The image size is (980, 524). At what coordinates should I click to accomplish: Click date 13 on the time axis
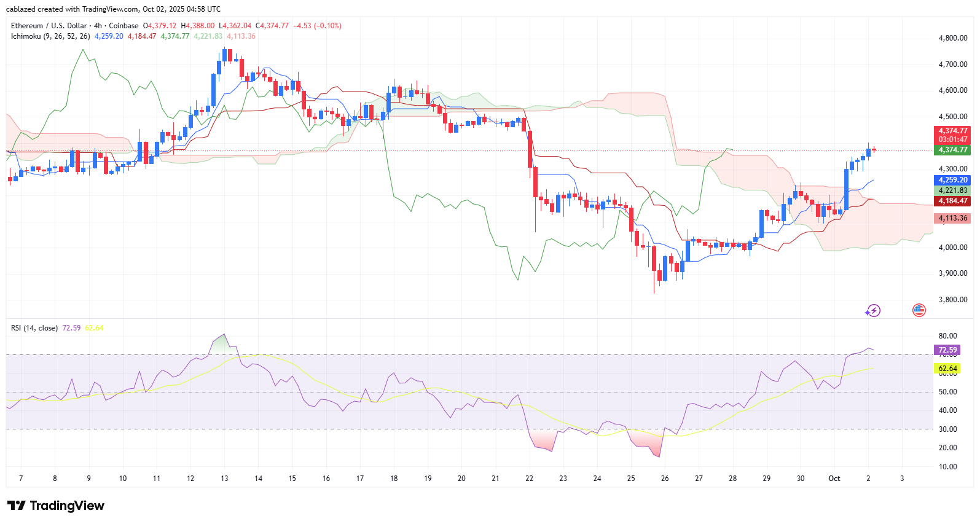pos(224,479)
